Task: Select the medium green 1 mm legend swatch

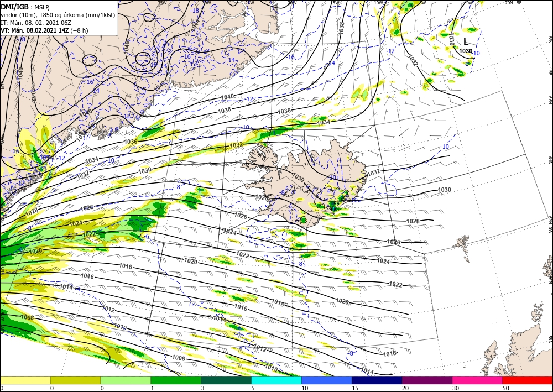Action: (x=176, y=380)
